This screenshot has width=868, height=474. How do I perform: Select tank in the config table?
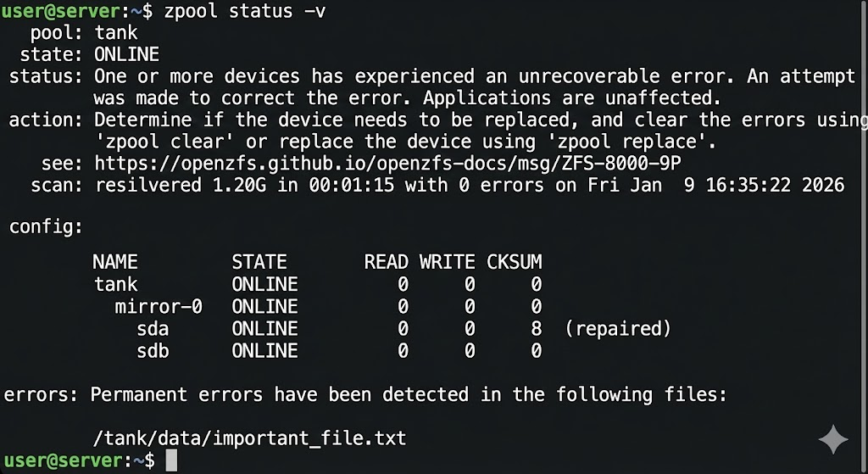(115, 284)
